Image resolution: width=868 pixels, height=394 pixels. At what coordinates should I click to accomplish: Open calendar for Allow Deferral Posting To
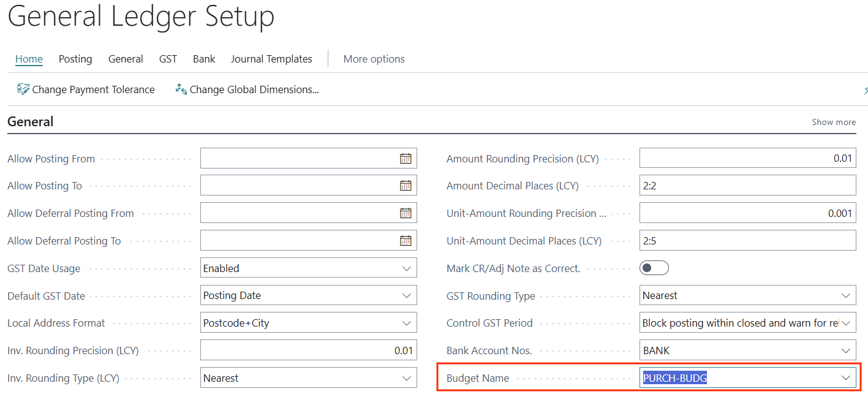pos(406,241)
